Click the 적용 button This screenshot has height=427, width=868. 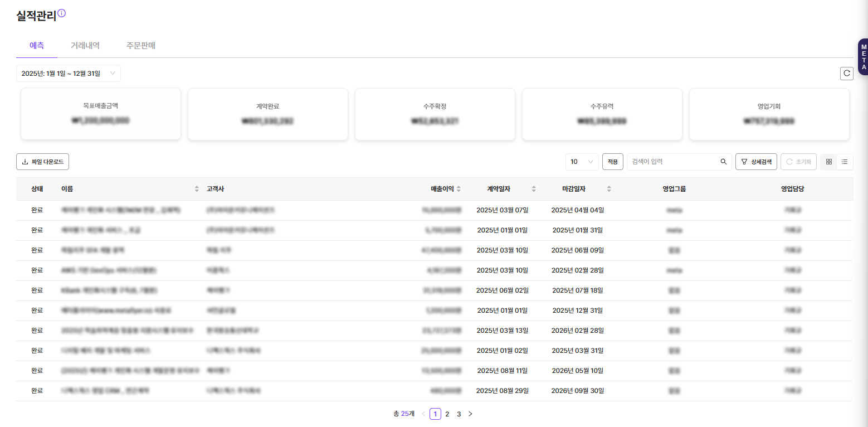612,162
